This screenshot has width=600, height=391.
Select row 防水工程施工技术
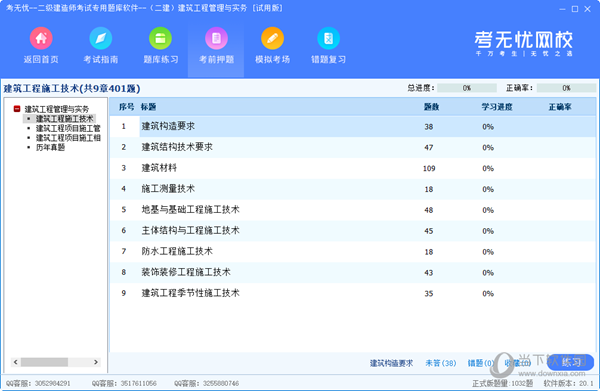[353, 251]
